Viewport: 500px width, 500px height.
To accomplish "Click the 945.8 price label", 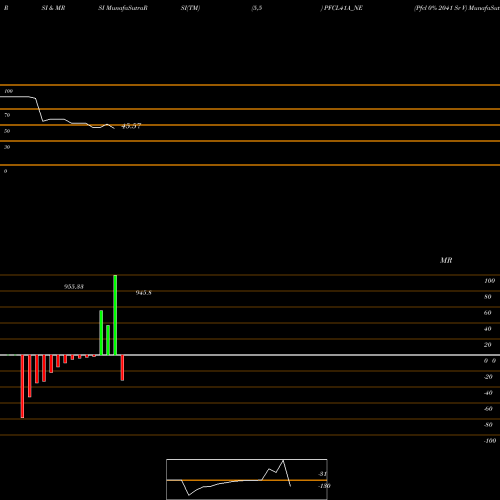I will click(144, 293).
